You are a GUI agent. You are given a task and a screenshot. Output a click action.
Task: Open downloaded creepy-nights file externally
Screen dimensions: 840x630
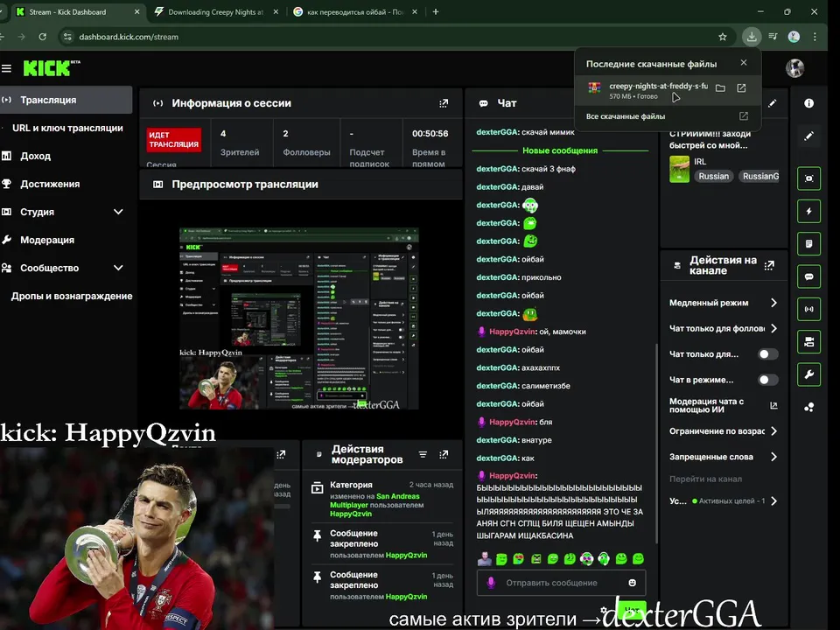pyautogui.click(x=741, y=87)
